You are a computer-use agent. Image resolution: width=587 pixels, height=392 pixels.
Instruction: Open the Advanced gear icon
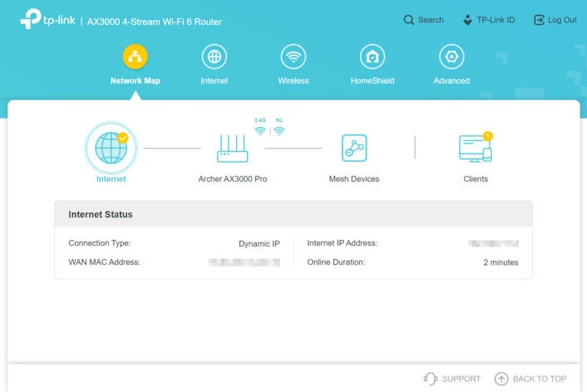tap(451, 56)
